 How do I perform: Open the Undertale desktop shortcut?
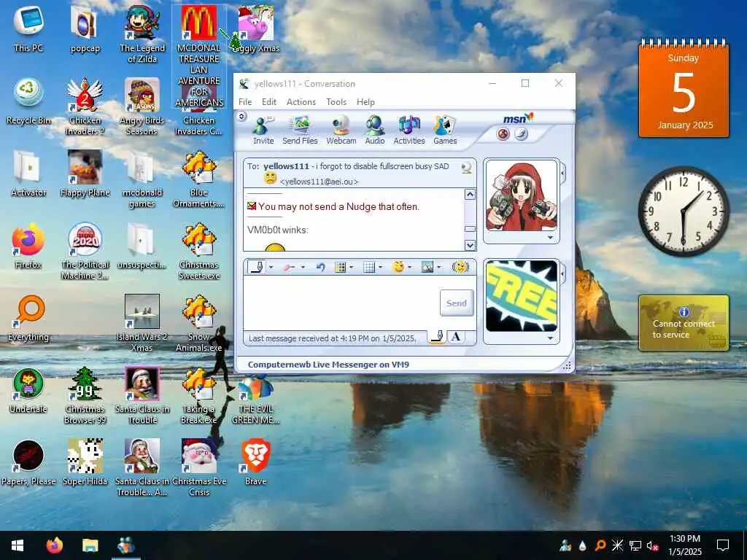click(28, 391)
